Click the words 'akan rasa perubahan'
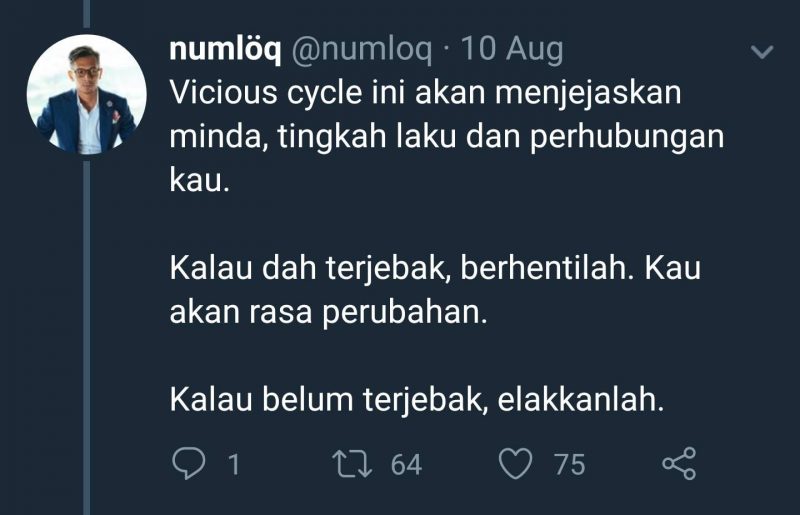Image resolution: width=800 pixels, height=515 pixels. pyautogui.click(x=328, y=312)
